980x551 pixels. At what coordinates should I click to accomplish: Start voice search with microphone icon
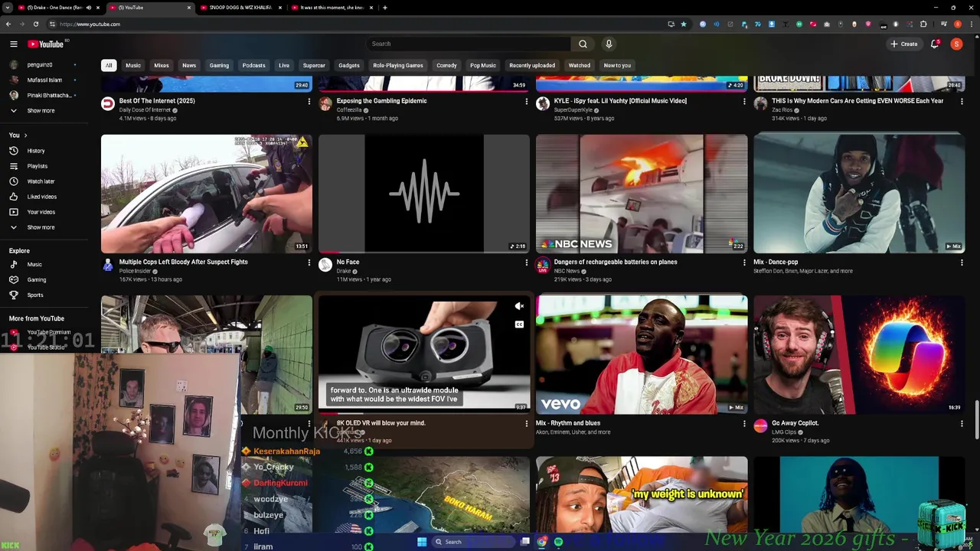pyautogui.click(x=609, y=44)
